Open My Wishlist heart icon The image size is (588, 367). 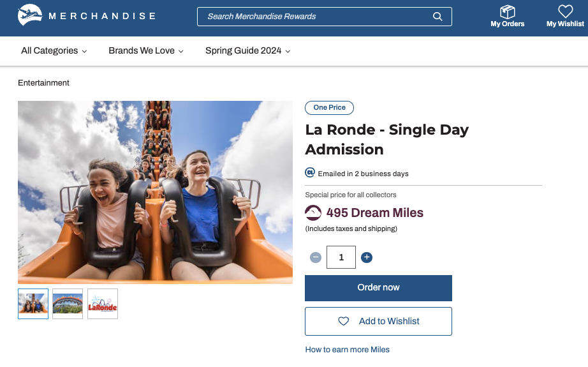tap(565, 11)
